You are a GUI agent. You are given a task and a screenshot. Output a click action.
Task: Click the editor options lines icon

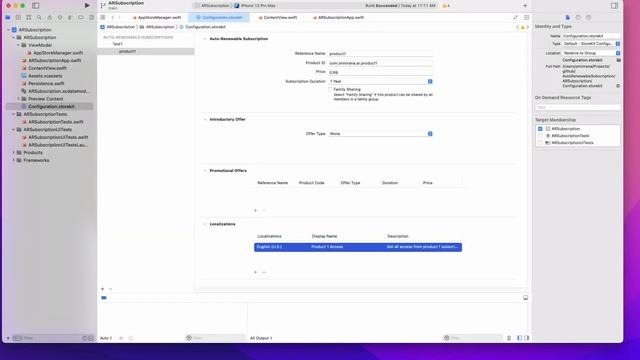click(x=527, y=18)
